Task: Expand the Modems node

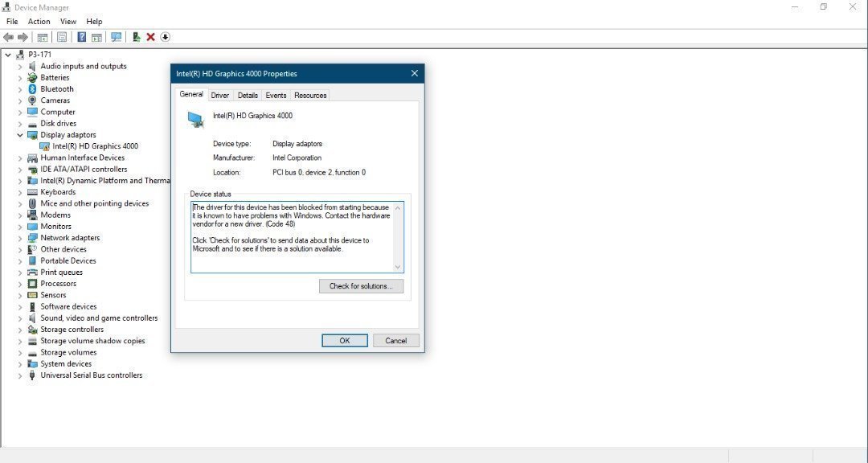Action: pos(20,215)
